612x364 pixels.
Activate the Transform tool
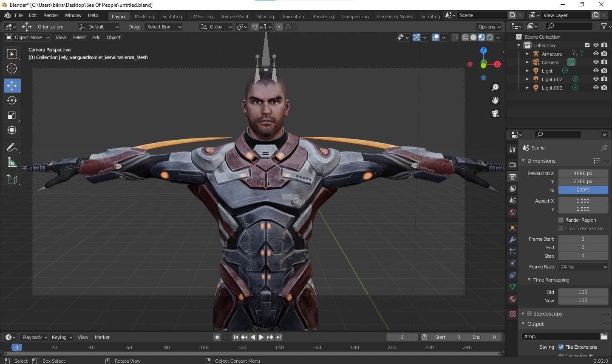pyautogui.click(x=12, y=130)
